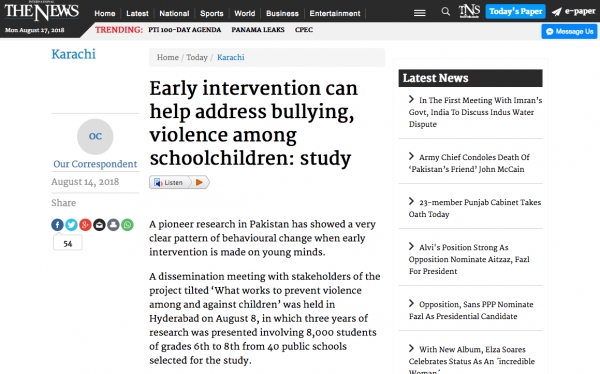Click the Listen speaker button
Image resolution: width=600 pixels, height=374 pixels.
tap(169, 183)
